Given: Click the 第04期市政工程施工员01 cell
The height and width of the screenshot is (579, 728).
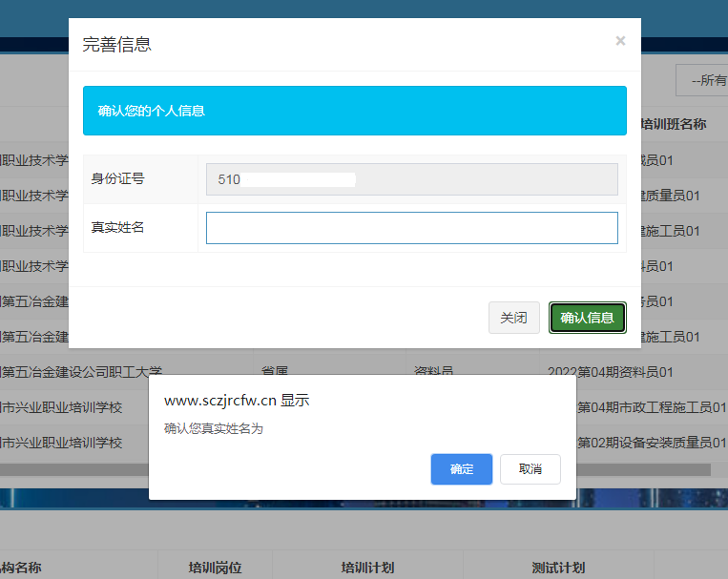Looking at the screenshot, I should [652, 407].
